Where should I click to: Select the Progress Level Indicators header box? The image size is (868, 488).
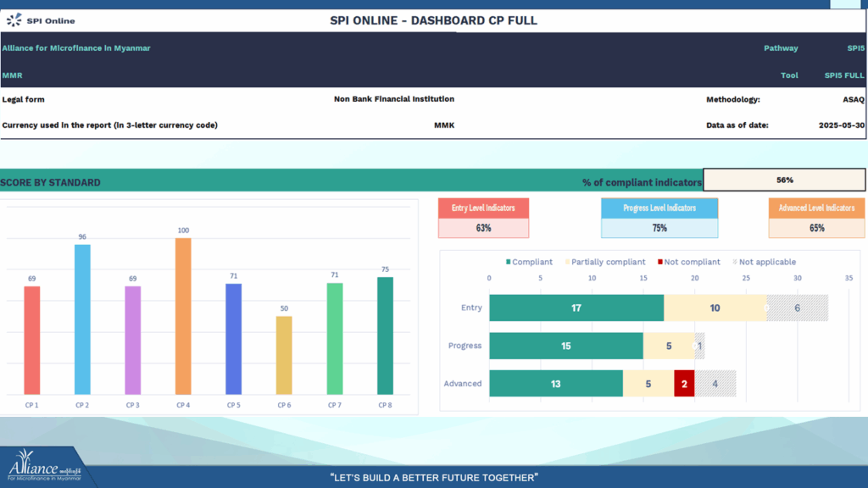click(659, 208)
